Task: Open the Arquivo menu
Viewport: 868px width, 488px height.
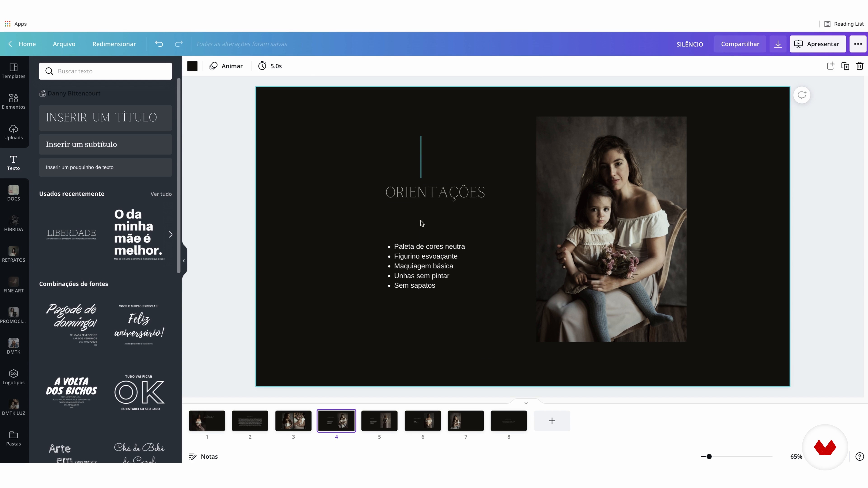Action: pyautogui.click(x=64, y=44)
